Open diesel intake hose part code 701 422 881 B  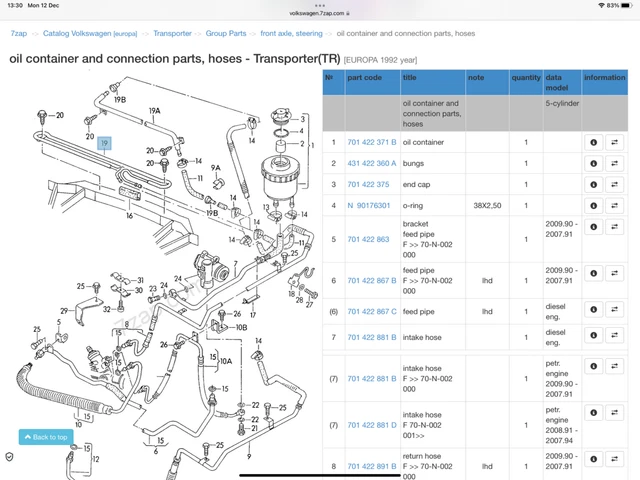coord(372,338)
